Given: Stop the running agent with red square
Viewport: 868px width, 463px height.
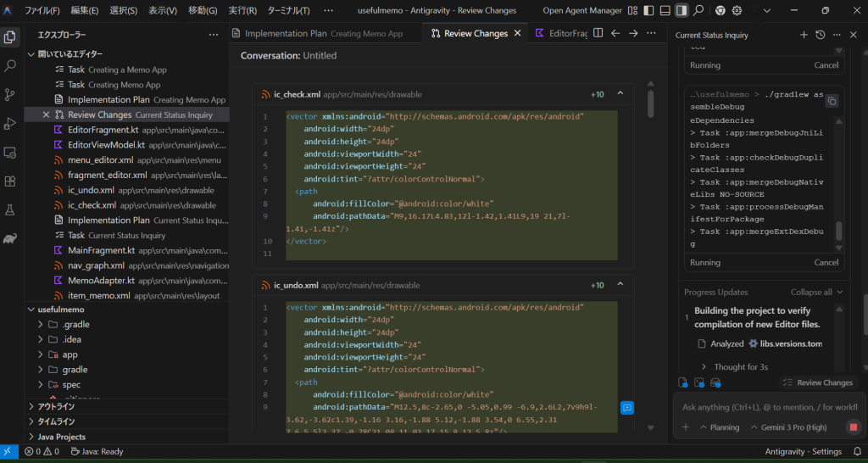Looking at the screenshot, I should (x=854, y=427).
